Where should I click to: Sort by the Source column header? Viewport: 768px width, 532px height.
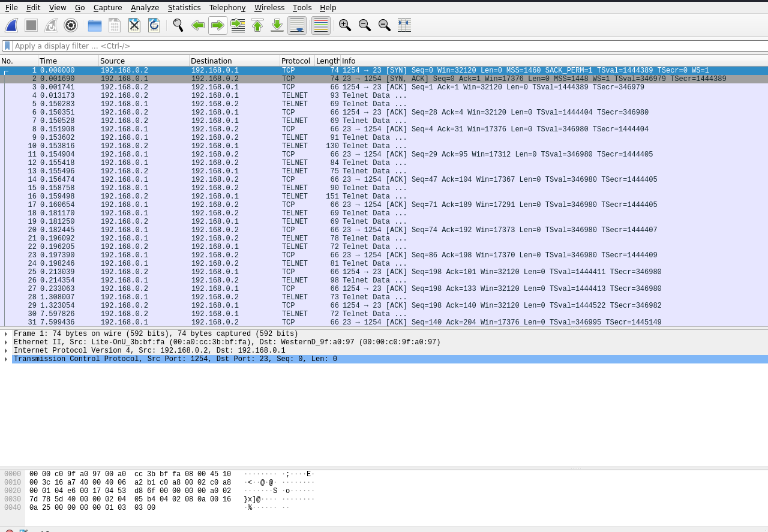144,61
